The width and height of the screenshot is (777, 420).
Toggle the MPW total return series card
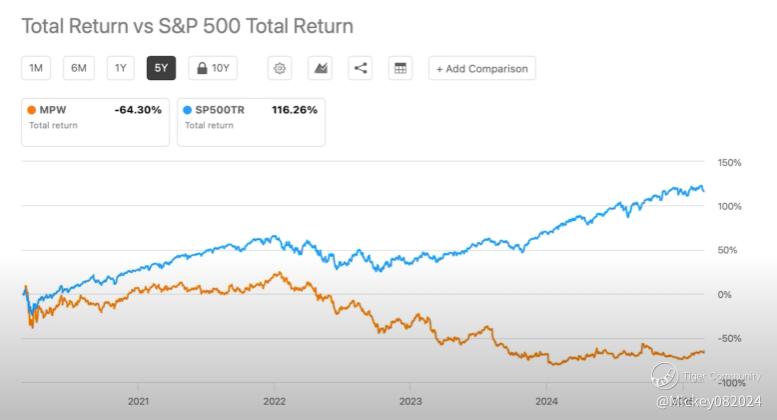point(95,122)
